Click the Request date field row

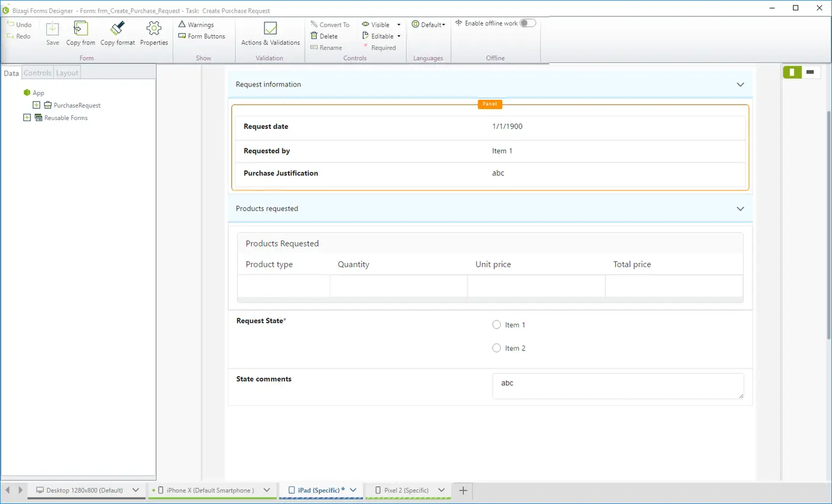click(490, 127)
